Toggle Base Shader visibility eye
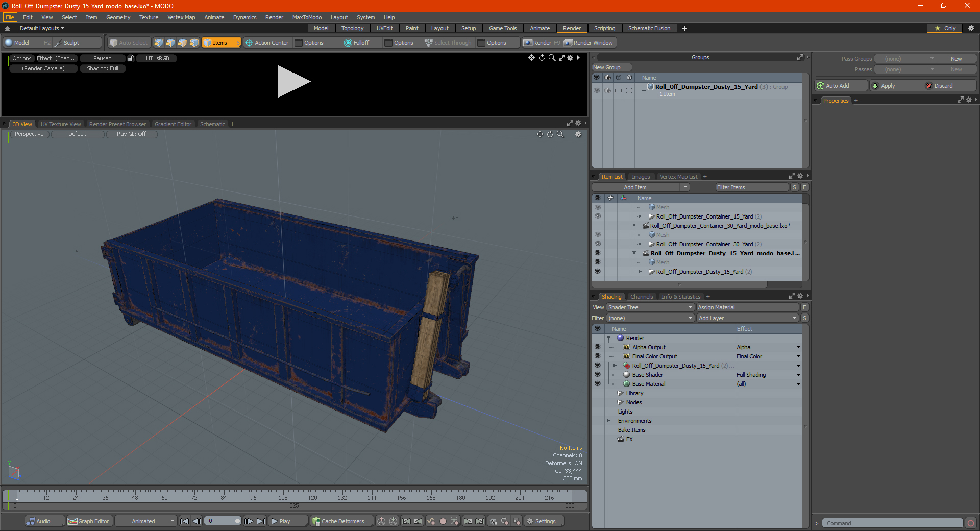Viewport: 980px width, 531px height. click(597, 375)
